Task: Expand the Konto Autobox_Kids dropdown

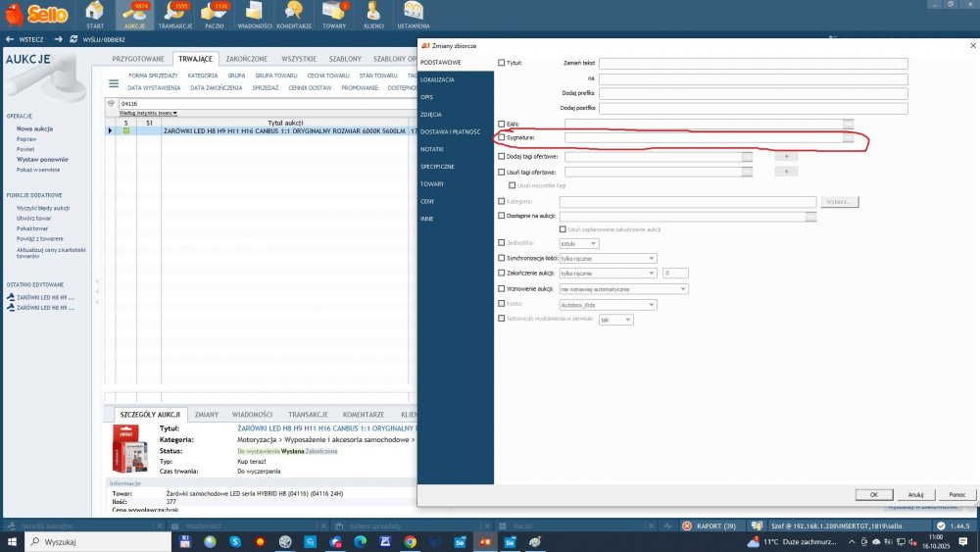Action: pyautogui.click(x=609, y=305)
